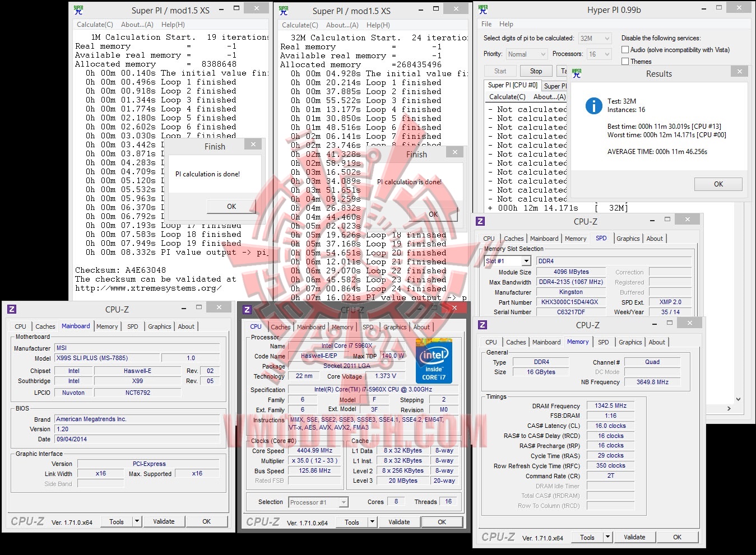Open the digits of pi dropdown showing 32M
Image resolution: width=756 pixels, height=555 pixels.
click(x=595, y=38)
